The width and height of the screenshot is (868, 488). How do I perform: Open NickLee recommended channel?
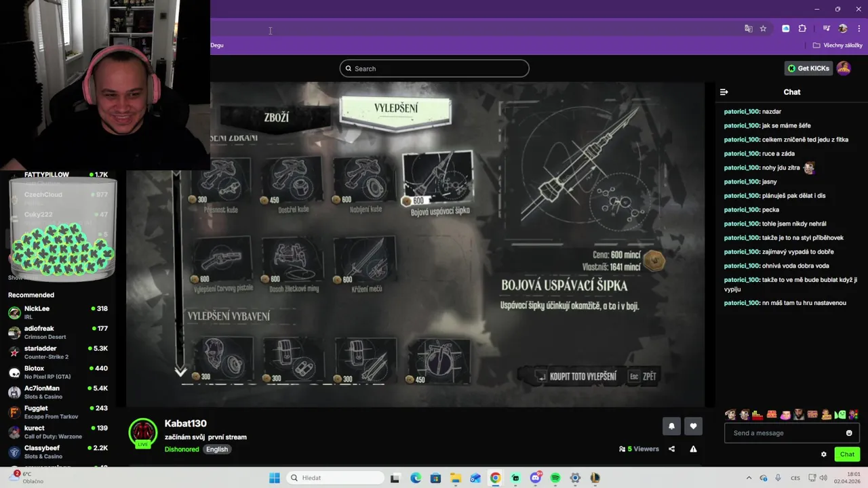coord(58,312)
